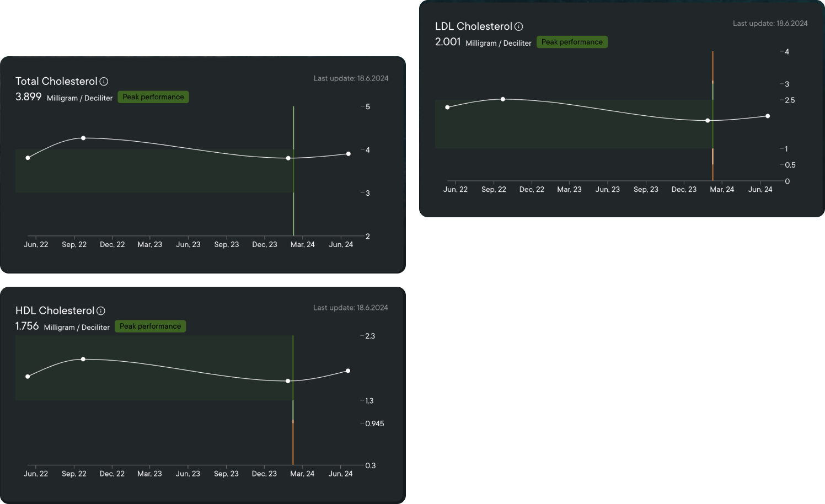Select the peak data point on Total Cholesterol chart
This screenshot has height=504, width=825.
pos(83,138)
